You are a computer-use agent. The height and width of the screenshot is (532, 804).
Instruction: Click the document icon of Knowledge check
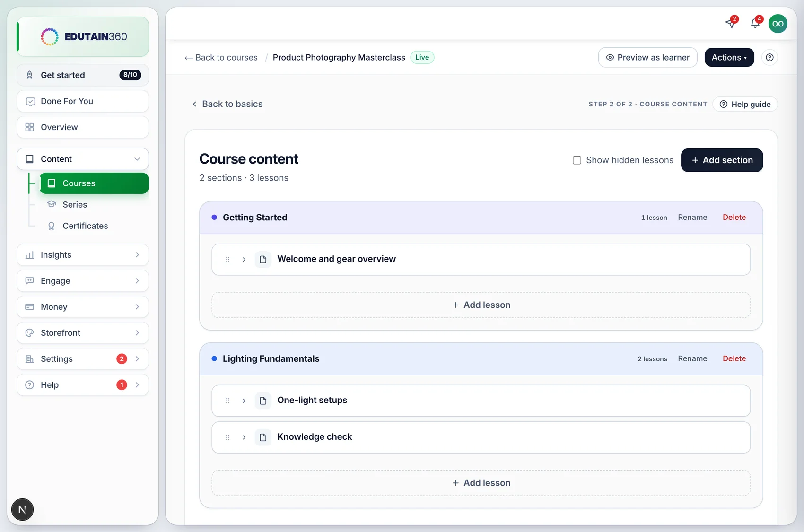click(x=263, y=437)
